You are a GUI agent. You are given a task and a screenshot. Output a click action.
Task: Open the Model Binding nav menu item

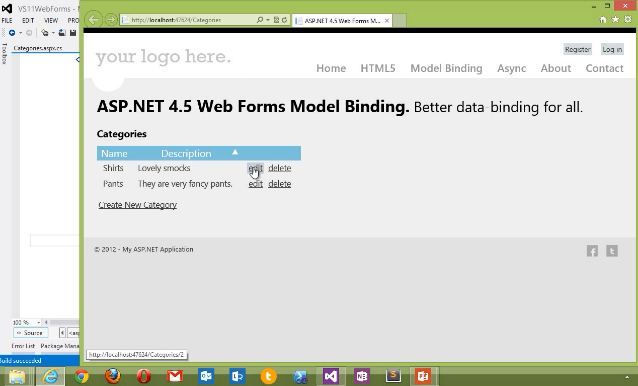point(446,68)
